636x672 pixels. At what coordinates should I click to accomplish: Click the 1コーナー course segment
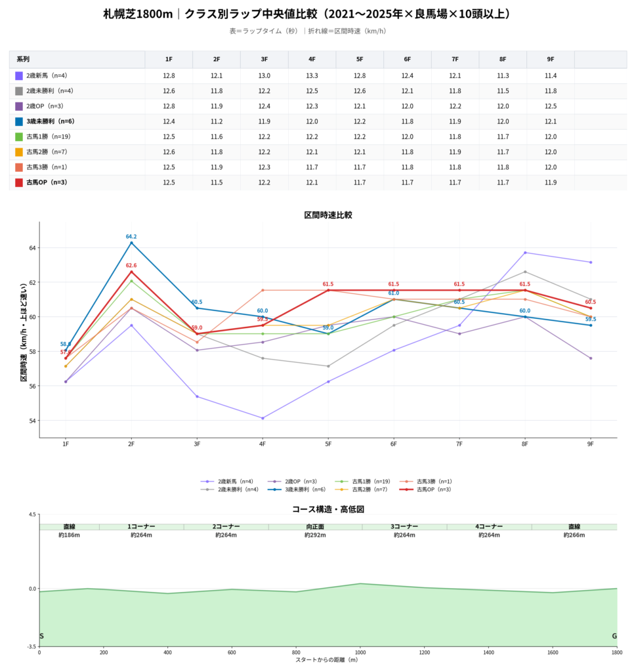[141, 527]
